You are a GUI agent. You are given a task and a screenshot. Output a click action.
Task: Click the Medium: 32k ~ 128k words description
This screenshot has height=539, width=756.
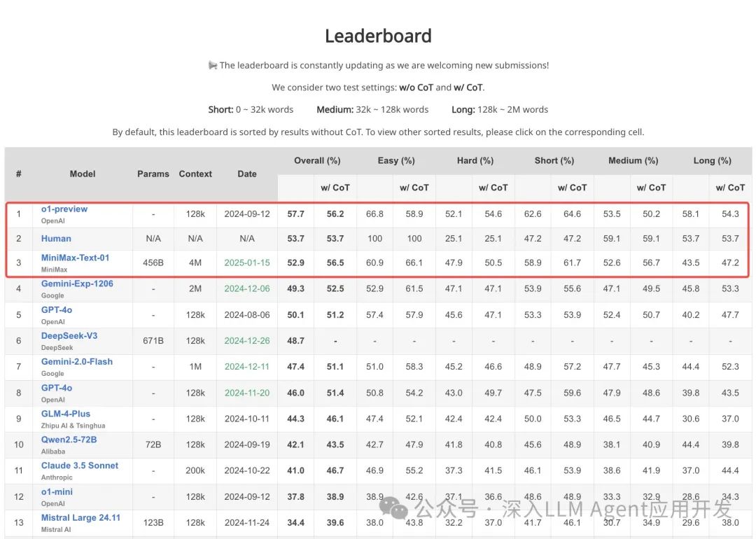(x=372, y=109)
